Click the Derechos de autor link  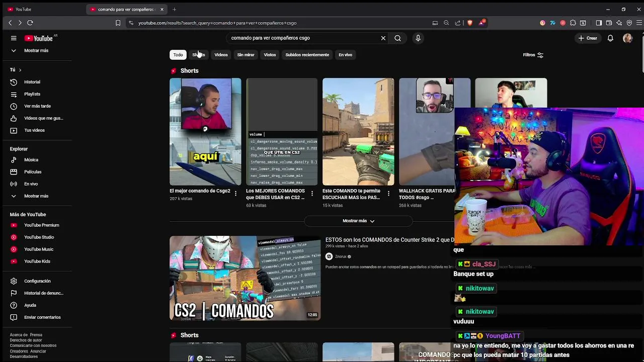26,340
